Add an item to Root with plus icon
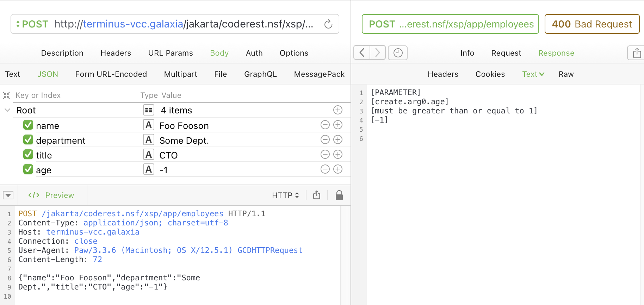This screenshot has width=644, height=305. [338, 110]
